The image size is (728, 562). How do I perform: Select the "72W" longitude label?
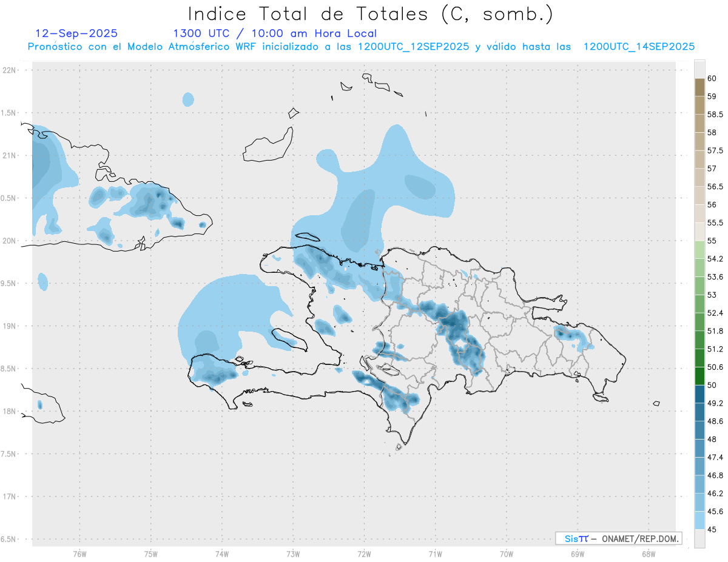pos(364,554)
